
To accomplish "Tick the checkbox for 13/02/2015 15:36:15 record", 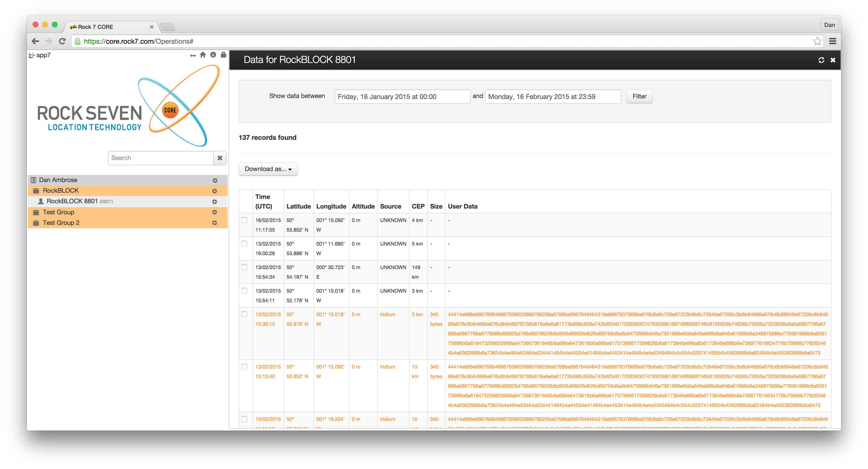I will click(244, 314).
